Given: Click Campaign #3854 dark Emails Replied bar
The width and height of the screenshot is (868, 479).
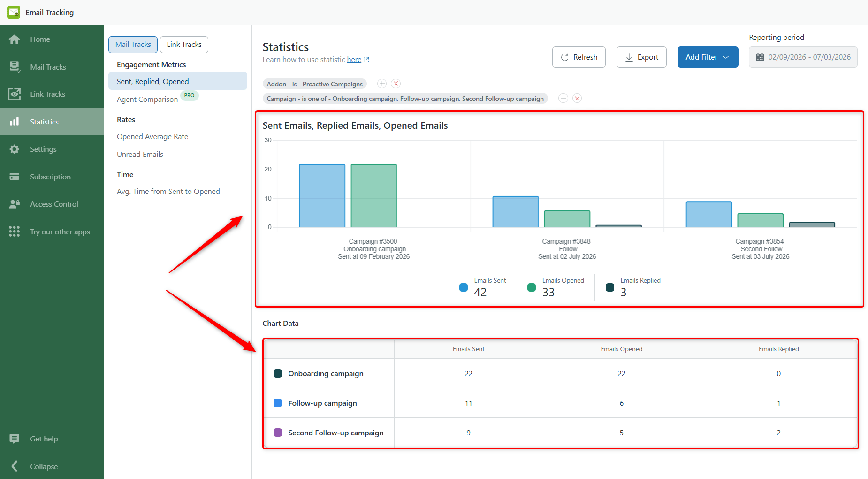Looking at the screenshot, I should (x=812, y=225).
